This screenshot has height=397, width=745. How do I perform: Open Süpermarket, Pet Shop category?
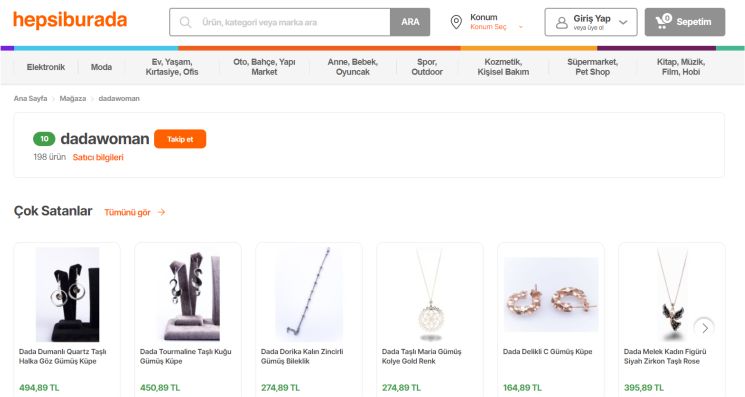(x=592, y=67)
